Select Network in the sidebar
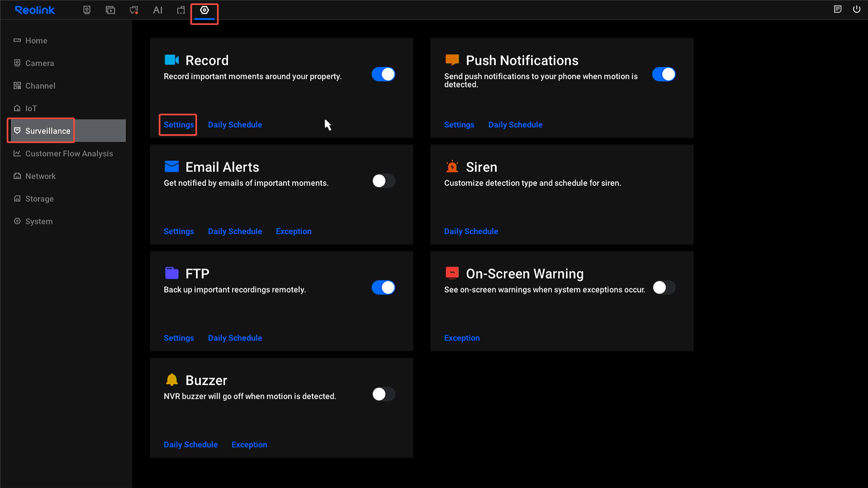The height and width of the screenshot is (488, 868). pyautogui.click(x=41, y=176)
